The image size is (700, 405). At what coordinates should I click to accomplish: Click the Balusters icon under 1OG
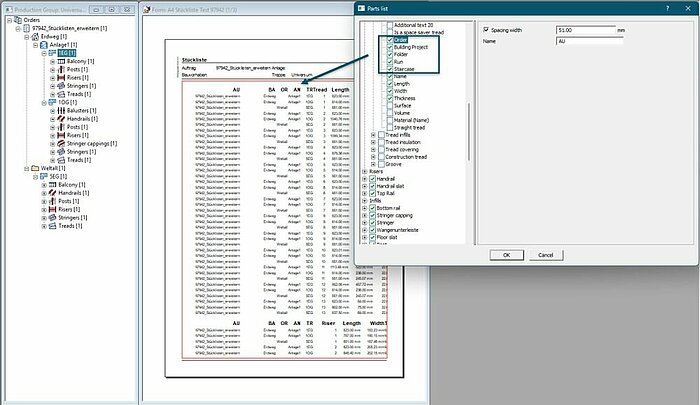coord(61,111)
